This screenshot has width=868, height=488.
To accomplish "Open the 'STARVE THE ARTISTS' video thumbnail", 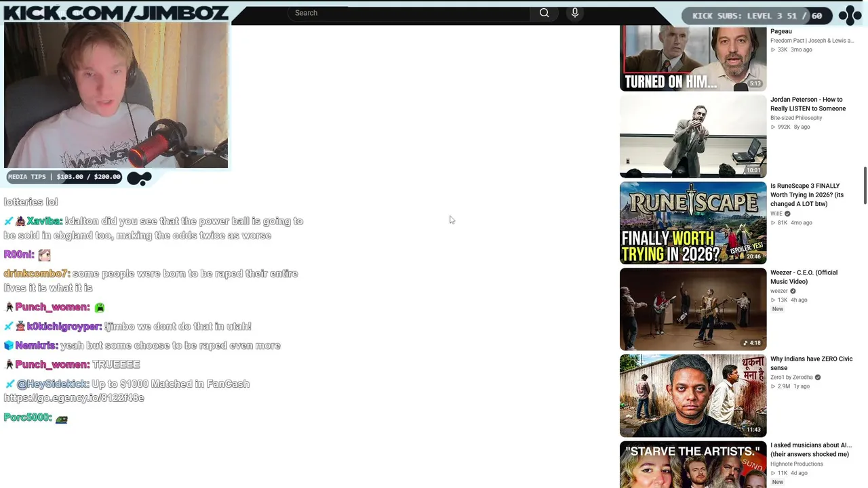I will [x=693, y=465].
